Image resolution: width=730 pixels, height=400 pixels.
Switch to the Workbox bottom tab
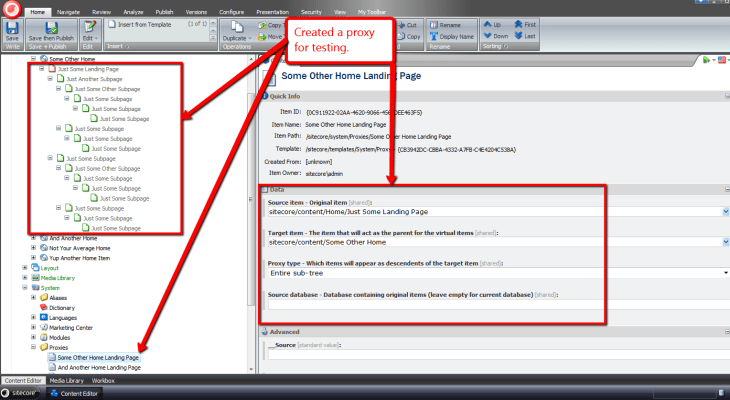pos(103,381)
